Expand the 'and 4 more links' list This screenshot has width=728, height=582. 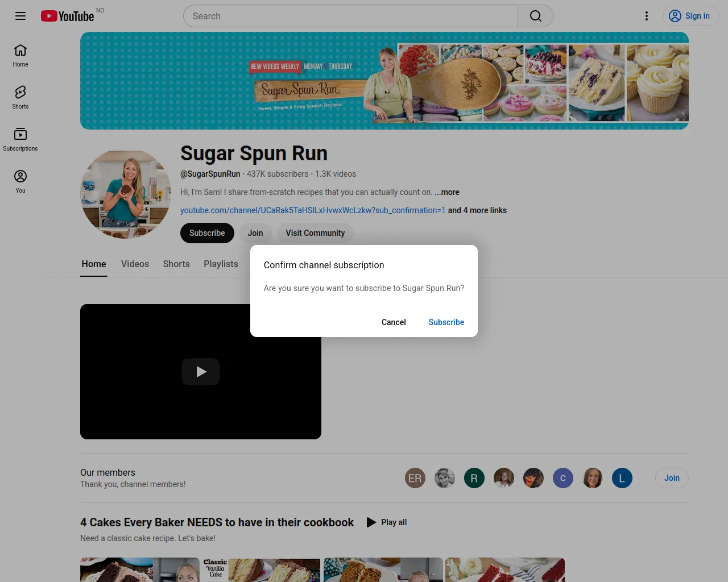pos(477,210)
